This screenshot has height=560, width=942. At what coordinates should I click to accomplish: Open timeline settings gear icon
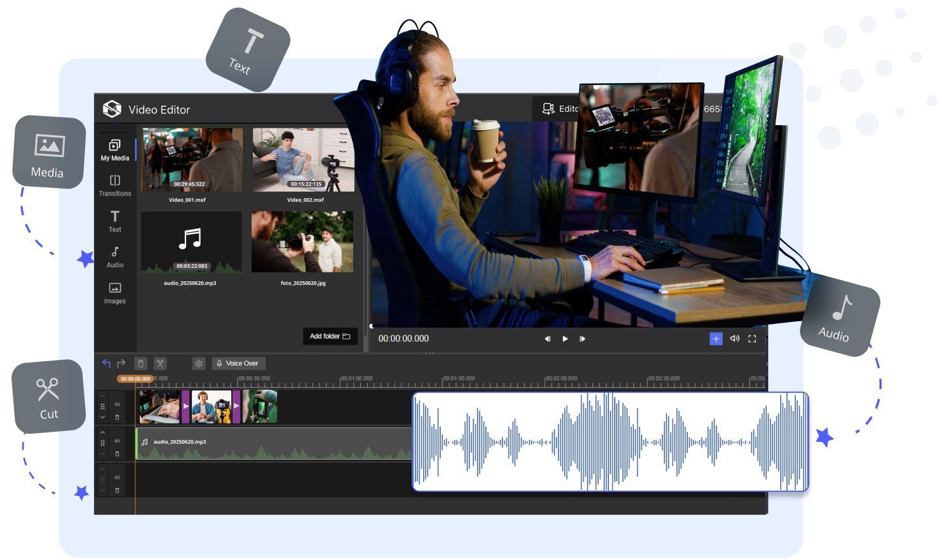[199, 363]
